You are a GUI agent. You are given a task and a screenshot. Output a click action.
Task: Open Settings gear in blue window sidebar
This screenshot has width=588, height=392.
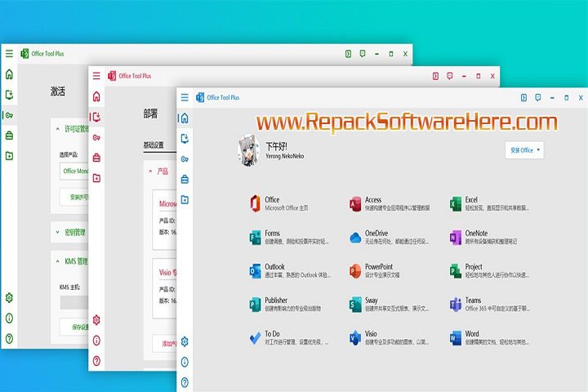pos(185,341)
